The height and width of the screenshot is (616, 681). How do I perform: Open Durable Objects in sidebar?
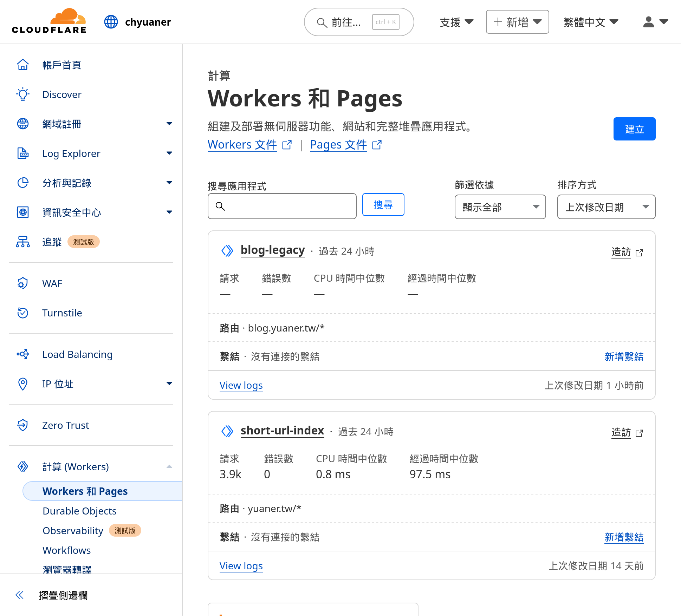pos(79,511)
